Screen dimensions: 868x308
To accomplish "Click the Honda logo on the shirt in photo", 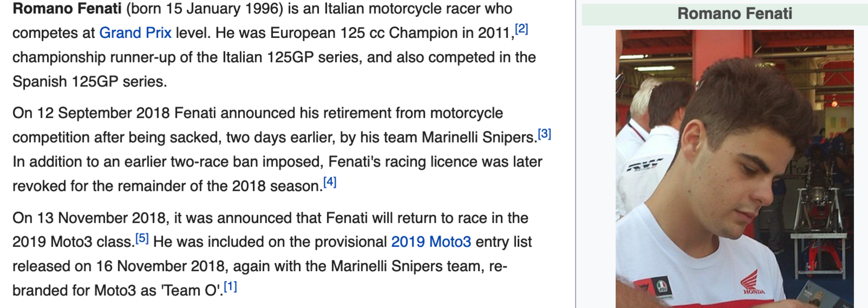I will pyautogui.click(x=752, y=283).
